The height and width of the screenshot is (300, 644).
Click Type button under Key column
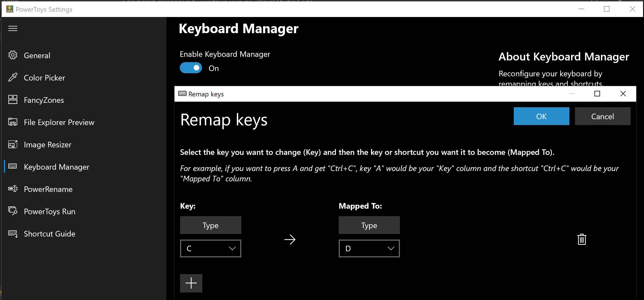coord(210,225)
